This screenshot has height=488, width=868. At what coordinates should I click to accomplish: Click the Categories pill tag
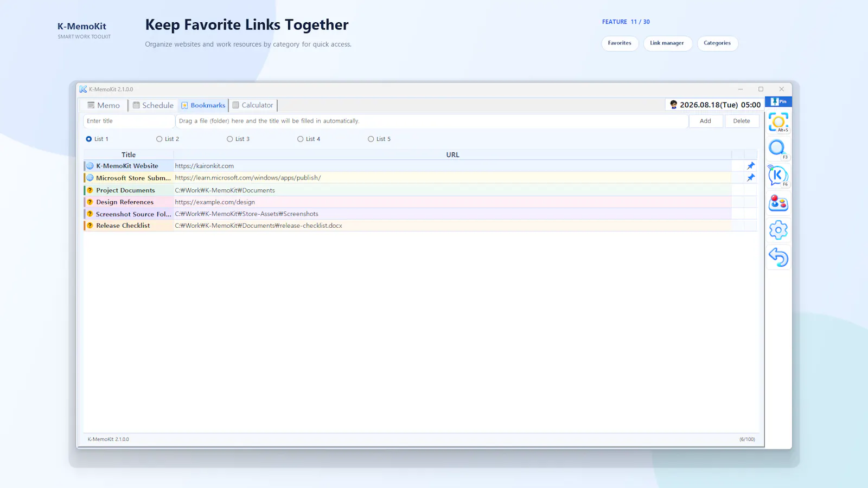[717, 43]
